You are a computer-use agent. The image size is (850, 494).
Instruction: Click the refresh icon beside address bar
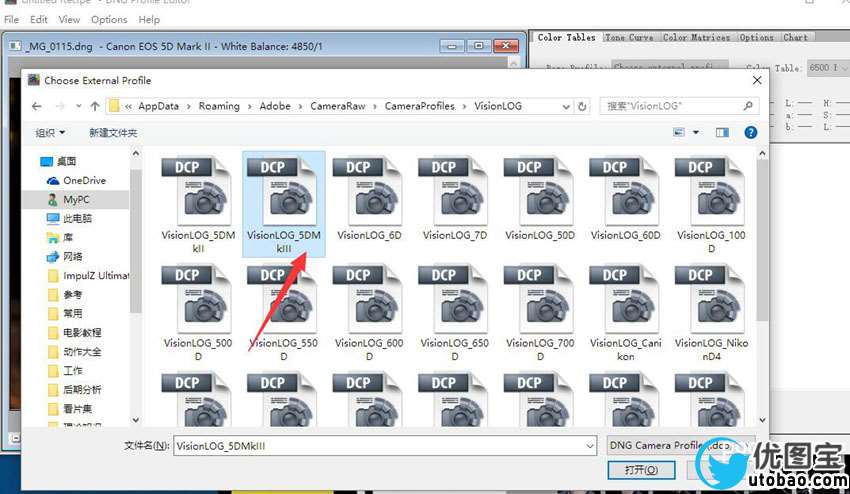582,106
